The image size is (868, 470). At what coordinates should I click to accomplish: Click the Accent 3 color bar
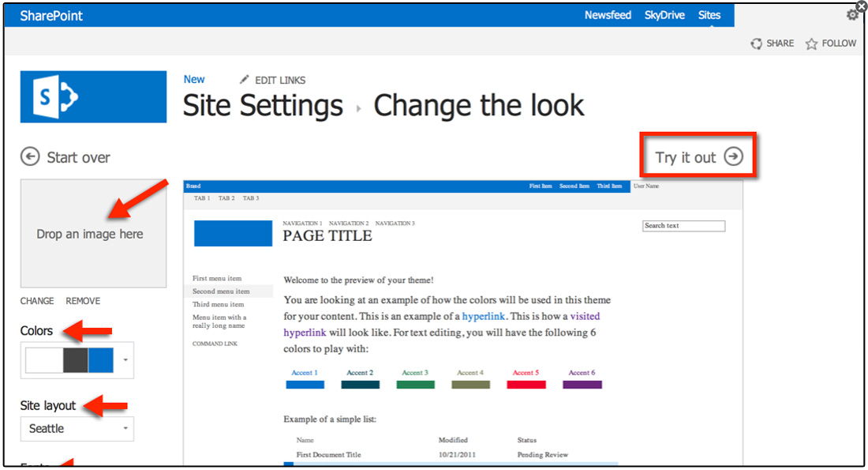click(x=415, y=385)
